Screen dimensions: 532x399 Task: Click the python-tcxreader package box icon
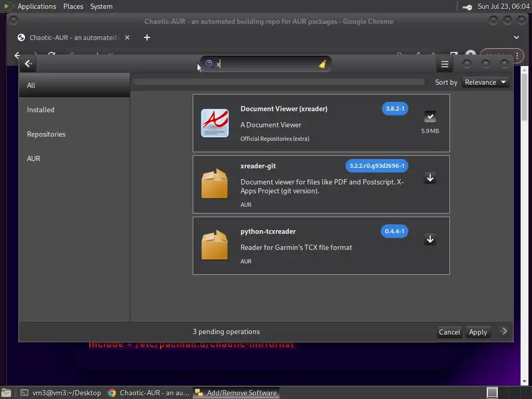click(x=215, y=245)
